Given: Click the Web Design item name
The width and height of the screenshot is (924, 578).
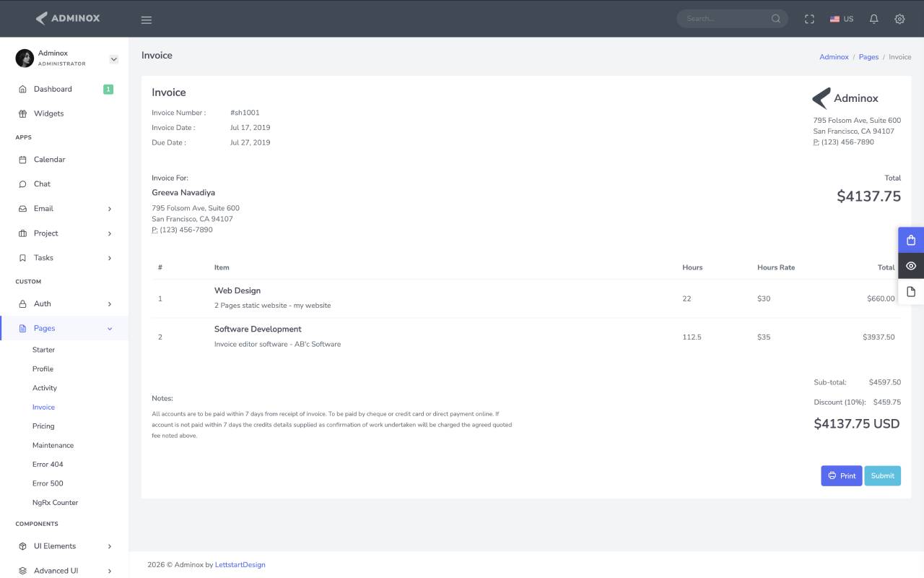Looking at the screenshot, I should click(237, 290).
